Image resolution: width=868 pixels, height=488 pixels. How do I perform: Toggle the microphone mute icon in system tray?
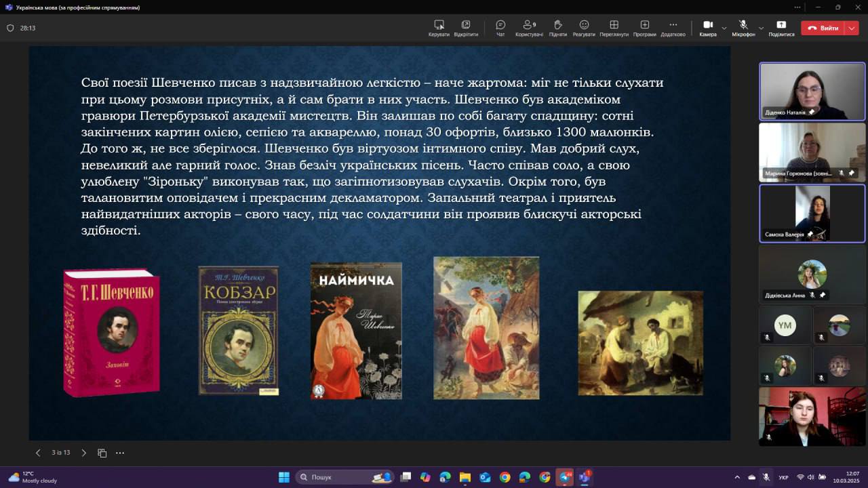pos(766,477)
